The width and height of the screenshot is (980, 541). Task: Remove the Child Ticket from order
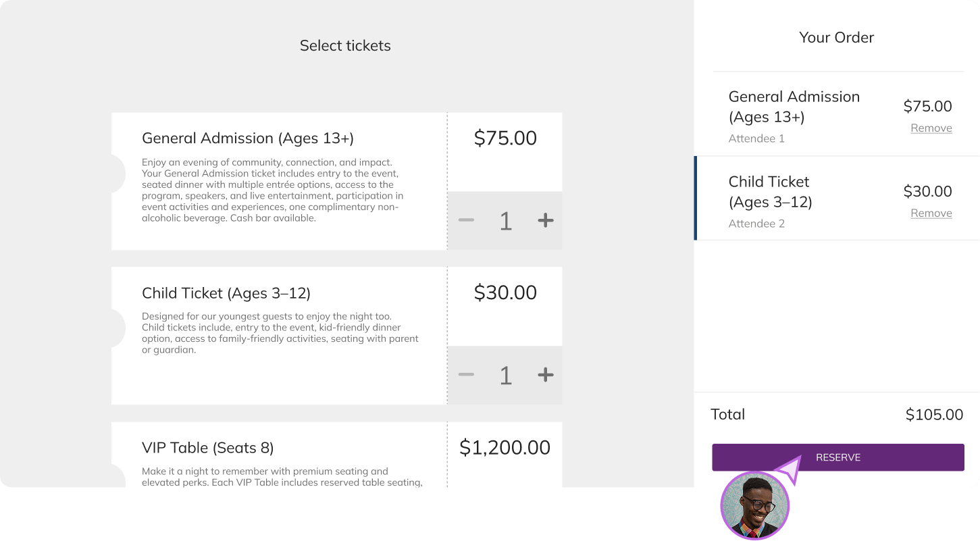tap(931, 213)
